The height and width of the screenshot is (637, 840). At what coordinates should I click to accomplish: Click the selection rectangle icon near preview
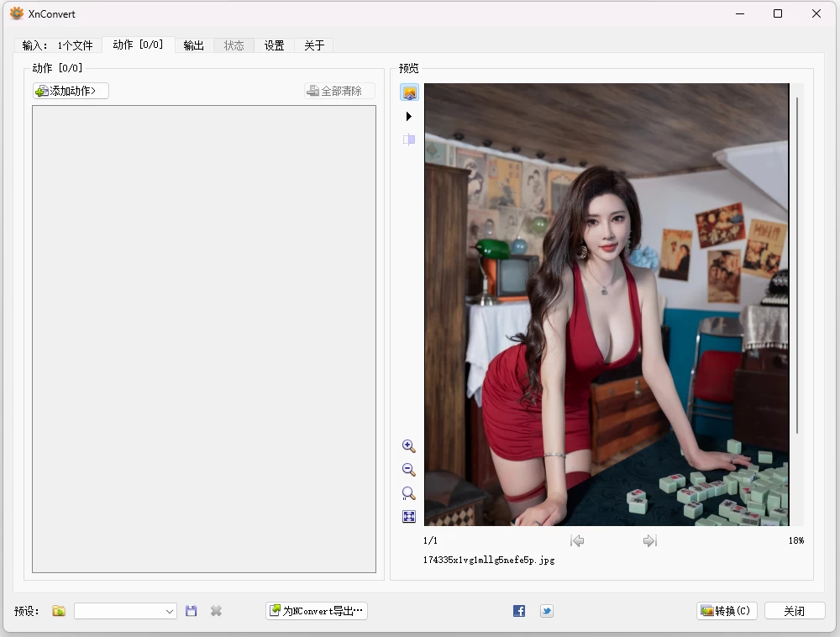click(x=409, y=140)
